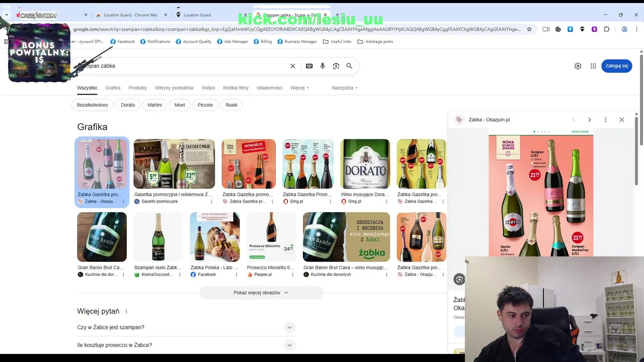Select the Wszystko results tab
The width and height of the screenshot is (644, 362).
click(87, 88)
